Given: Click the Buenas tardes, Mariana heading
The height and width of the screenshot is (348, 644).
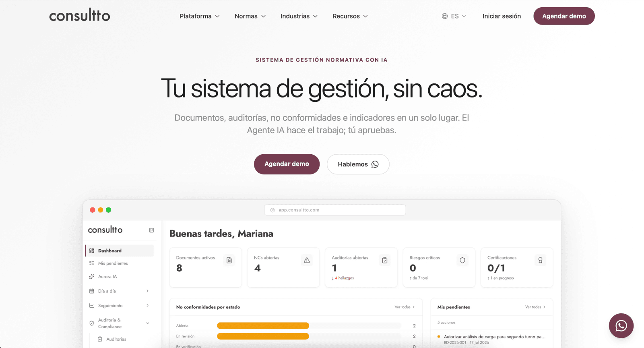Looking at the screenshot, I should click(x=221, y=234).
